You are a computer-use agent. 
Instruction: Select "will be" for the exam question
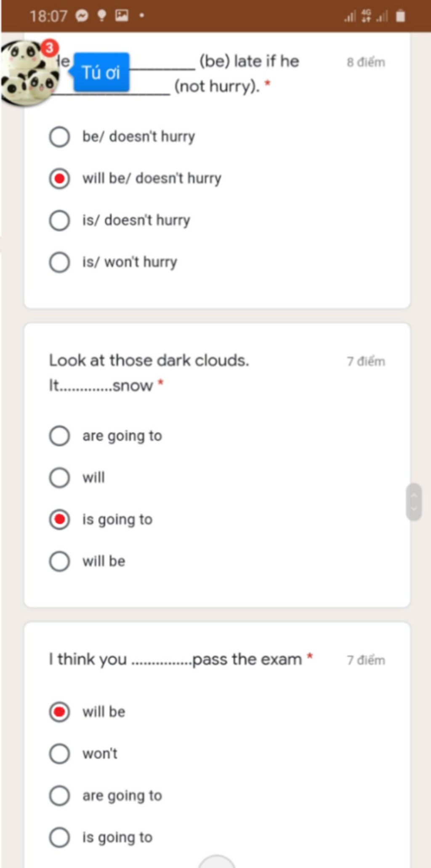pos(59,712)
